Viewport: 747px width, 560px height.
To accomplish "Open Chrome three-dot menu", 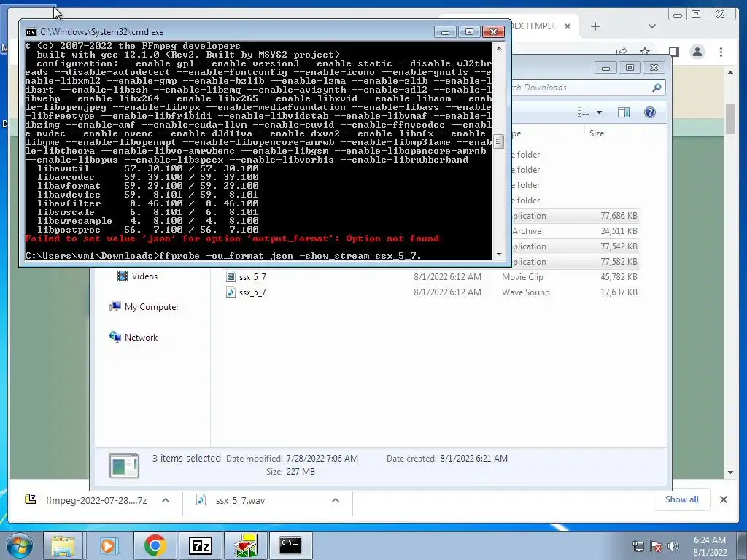I will [721, 52].
